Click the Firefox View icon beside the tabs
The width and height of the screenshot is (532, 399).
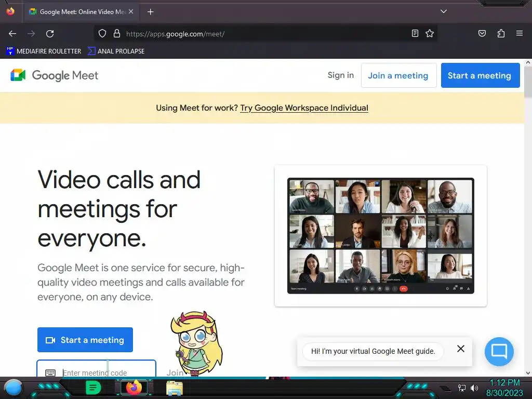coord(10,11)
